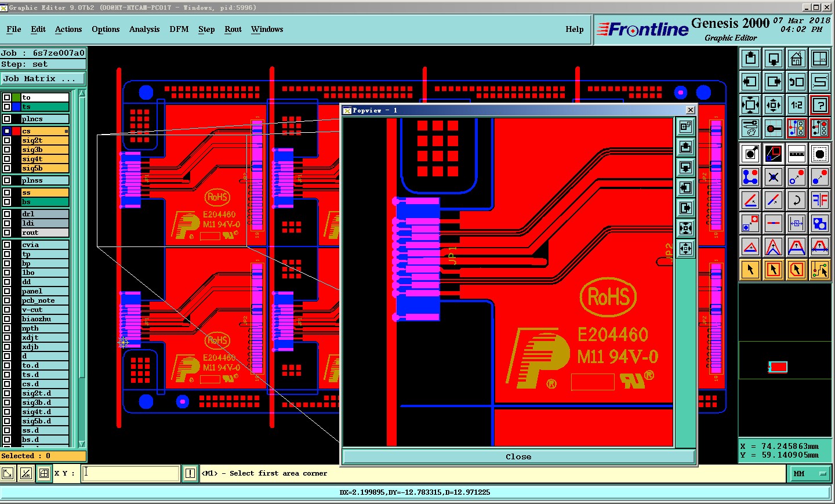This screenshot has height=504, width=835.
Task: Click the mirror feature F icon
Action: click(x=820, y=200)
